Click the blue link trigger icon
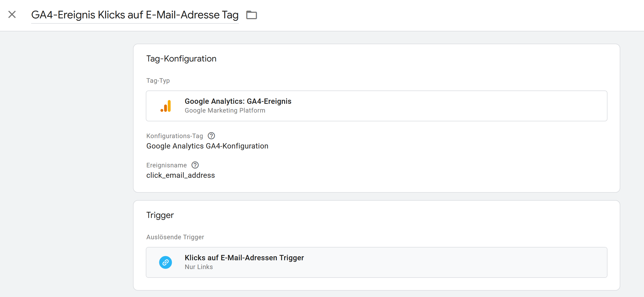This screenshot has height=297, width=644. click(166, 262)
